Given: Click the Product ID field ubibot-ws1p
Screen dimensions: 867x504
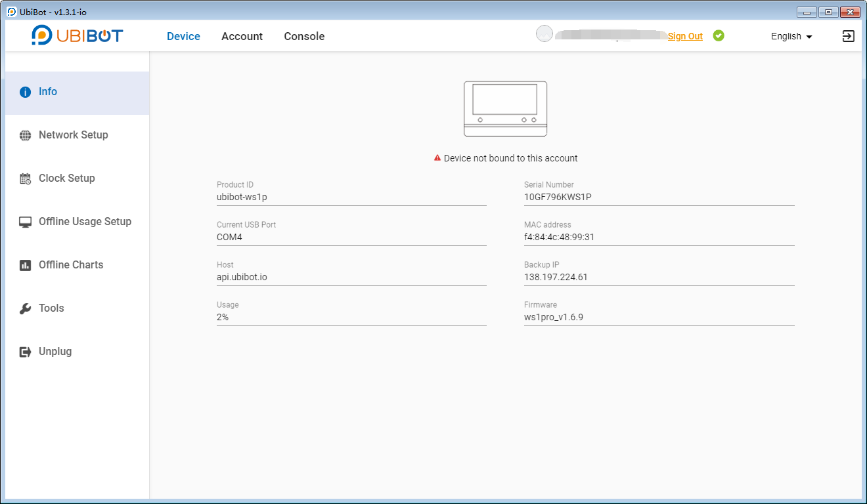Looking at the screenshot, I should [x=351, y=197].
